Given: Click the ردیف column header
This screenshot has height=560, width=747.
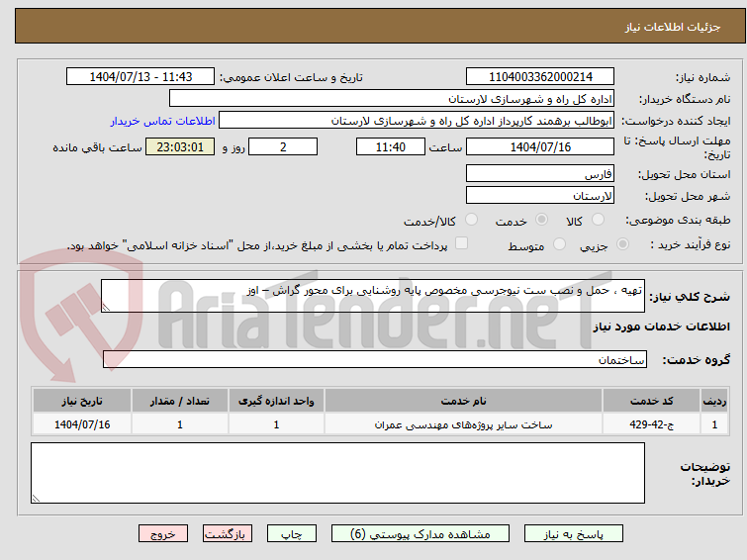Looking at the screenshot, I should [x=714, y=401].
